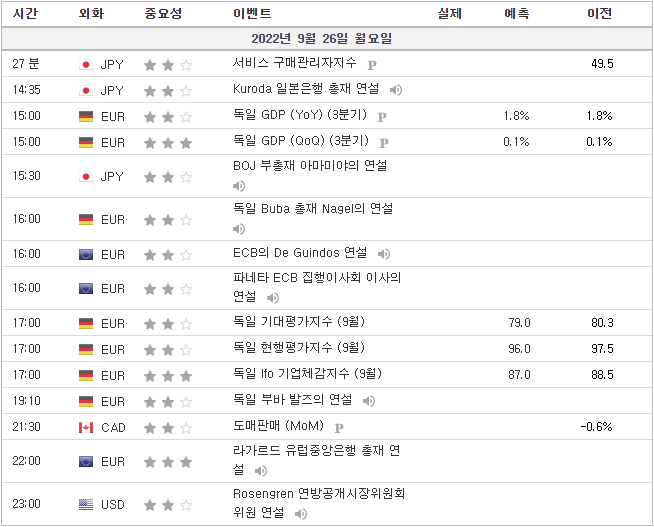This screenshot has height=527, width=654.
Task: Click the previous value 97.5
Action: 602,349
